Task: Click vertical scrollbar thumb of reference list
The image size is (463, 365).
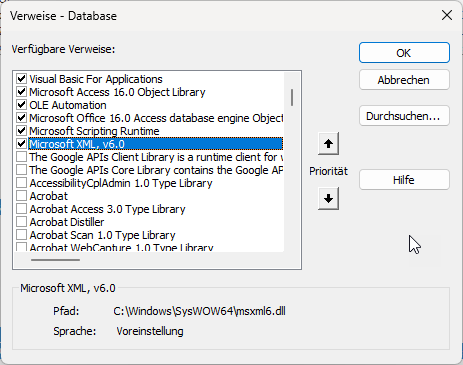Action: click(x=292, y=97)
